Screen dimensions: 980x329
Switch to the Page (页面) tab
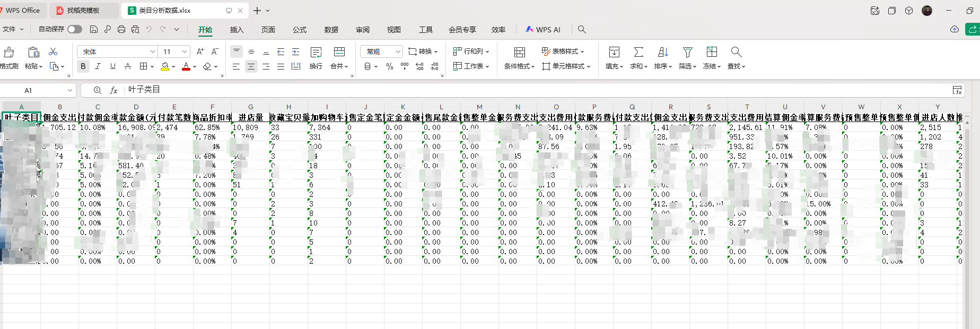(268, 30)
